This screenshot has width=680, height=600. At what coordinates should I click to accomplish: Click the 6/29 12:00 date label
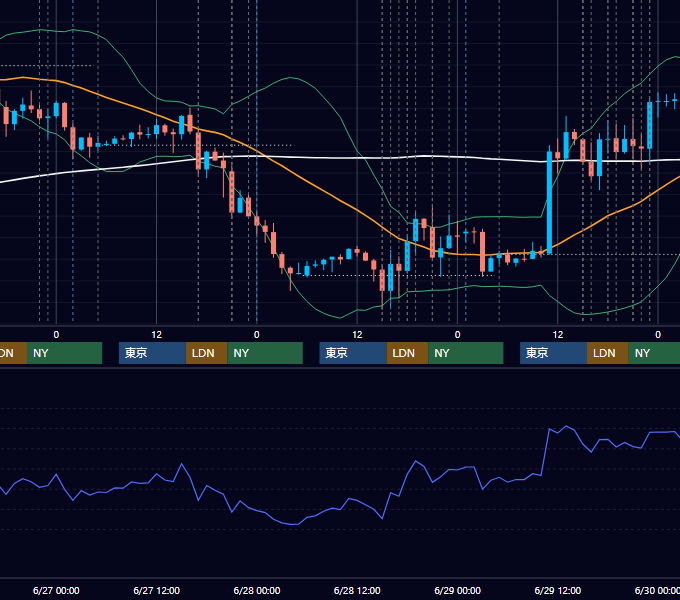click(x=558, y=590)
